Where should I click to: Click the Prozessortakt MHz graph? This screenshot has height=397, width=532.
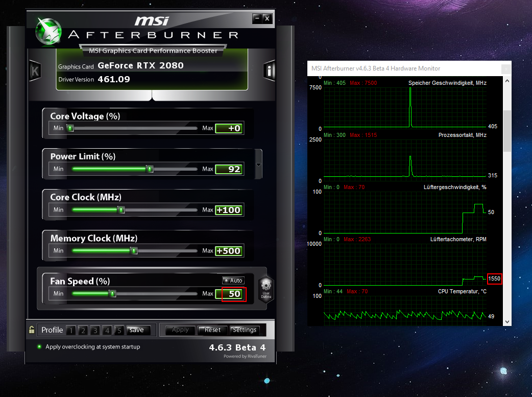point(405,159)
